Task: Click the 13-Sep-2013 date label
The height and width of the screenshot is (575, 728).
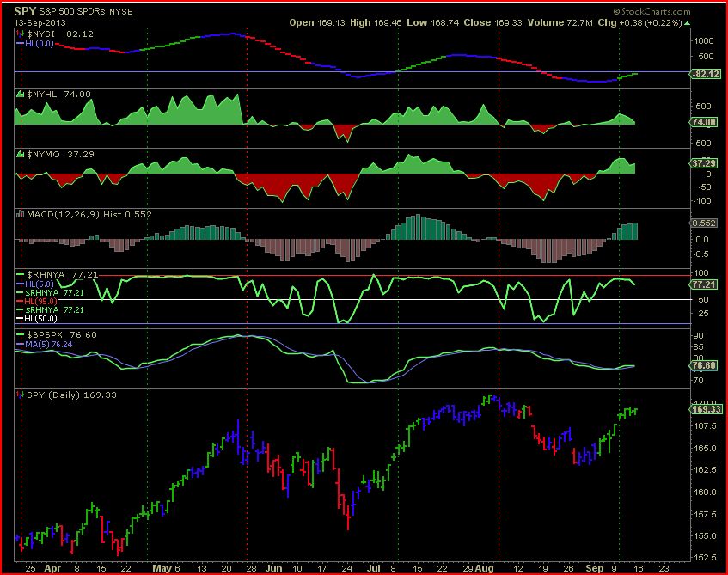Action: pyautogui.click(x=40, y=22)
